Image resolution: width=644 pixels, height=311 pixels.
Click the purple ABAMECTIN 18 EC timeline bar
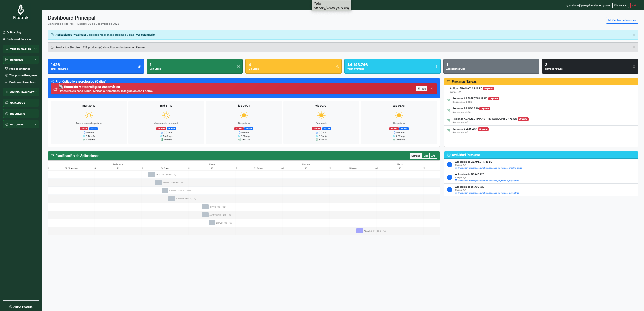359,231
